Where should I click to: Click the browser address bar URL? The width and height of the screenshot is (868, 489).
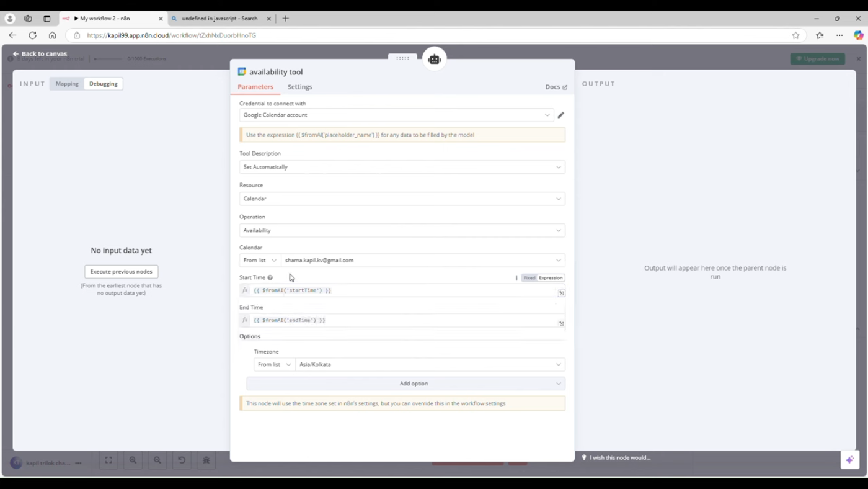pyautogui.click(x=172, y=35)
